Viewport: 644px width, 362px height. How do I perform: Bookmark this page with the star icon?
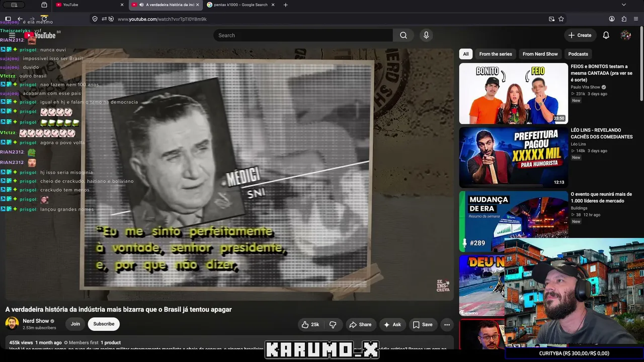(561, 19)
